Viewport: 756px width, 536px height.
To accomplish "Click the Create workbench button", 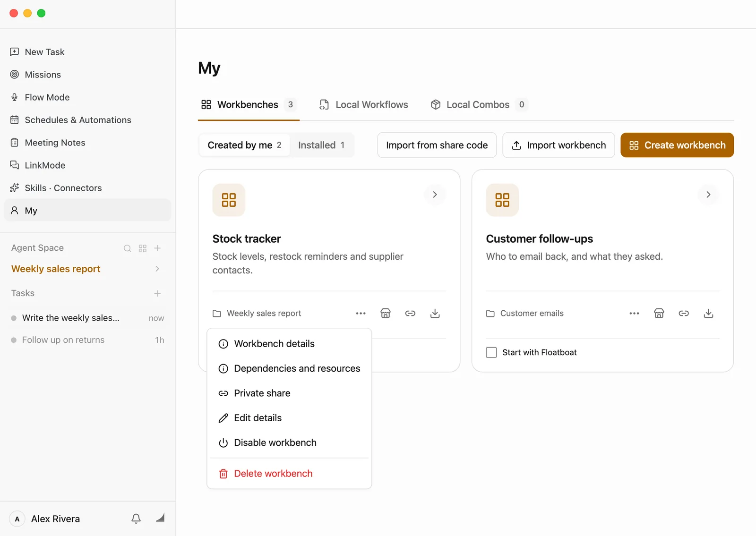I will [x=677, y=145].
